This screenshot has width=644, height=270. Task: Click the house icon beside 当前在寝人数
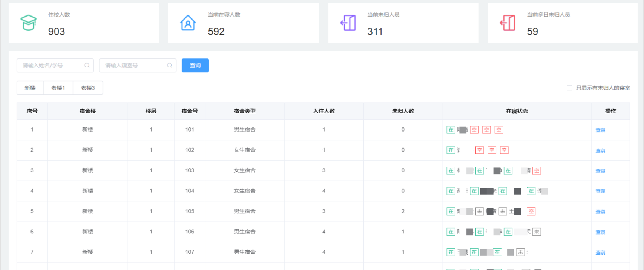coord(188,23)
